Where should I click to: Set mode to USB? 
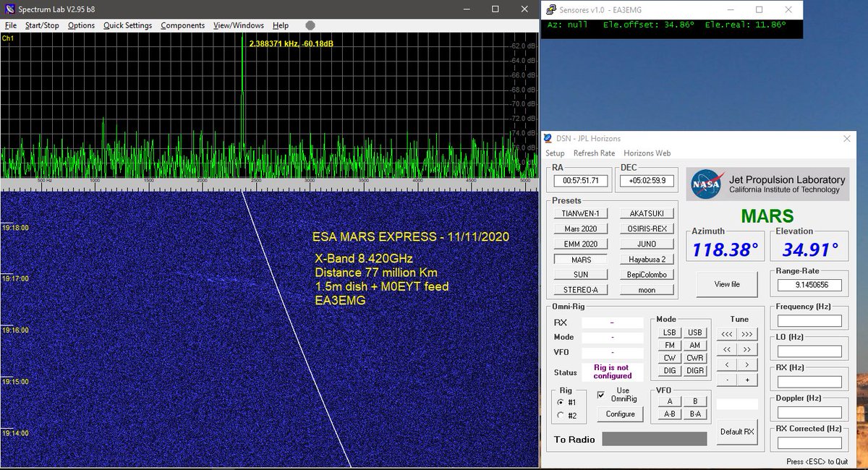[x=694, y=332]
